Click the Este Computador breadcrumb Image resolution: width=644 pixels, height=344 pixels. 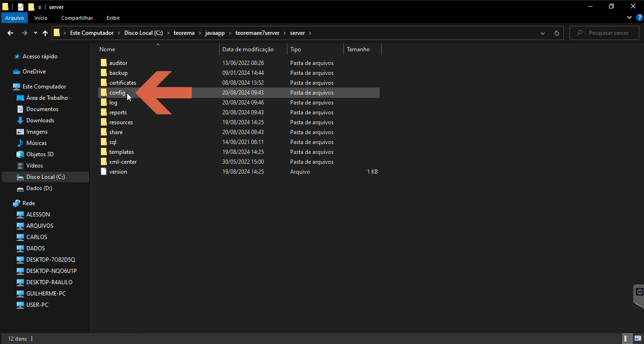pyautogui.click(x=92, y=33)
